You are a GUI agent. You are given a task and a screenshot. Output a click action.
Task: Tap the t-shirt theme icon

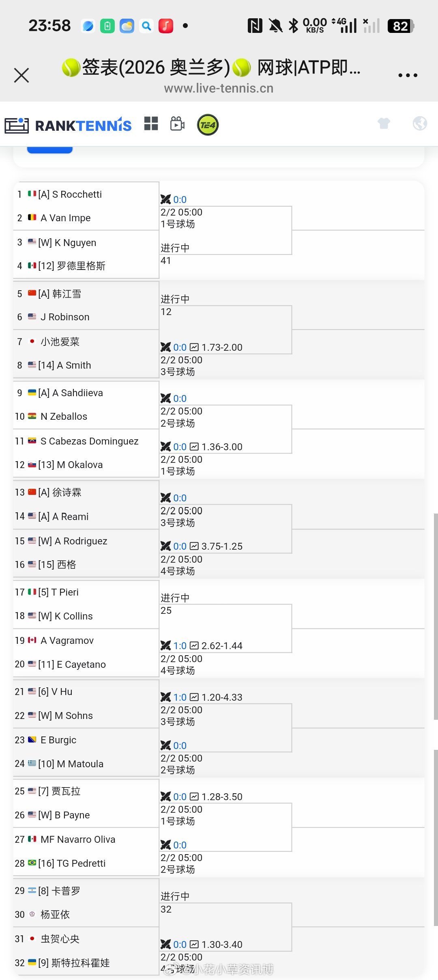pyautogui.click(x=384, y=123)
